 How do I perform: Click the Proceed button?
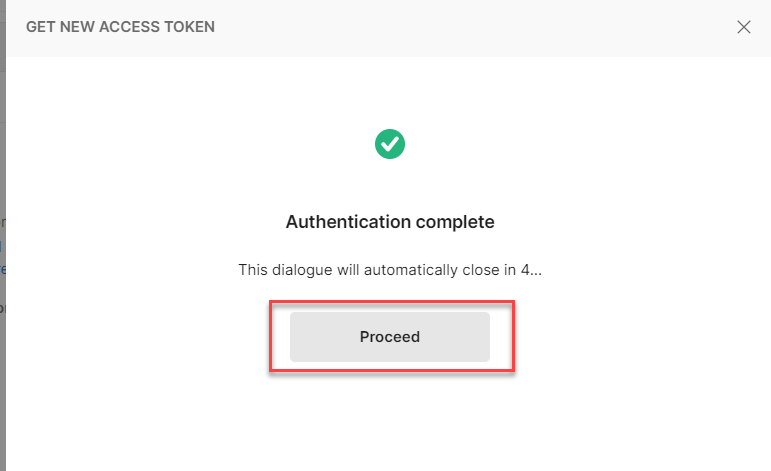tap(390, 337)
